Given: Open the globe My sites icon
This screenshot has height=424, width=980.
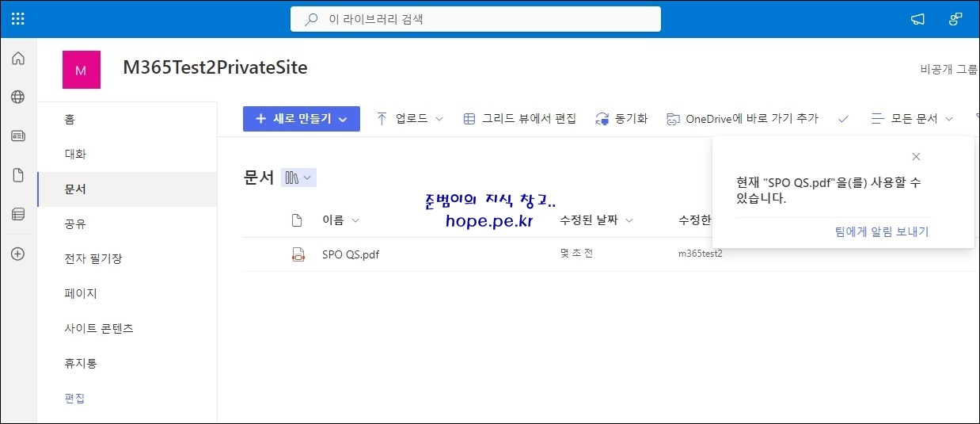Looking at the screenshot, I should [x=18, y=97].
